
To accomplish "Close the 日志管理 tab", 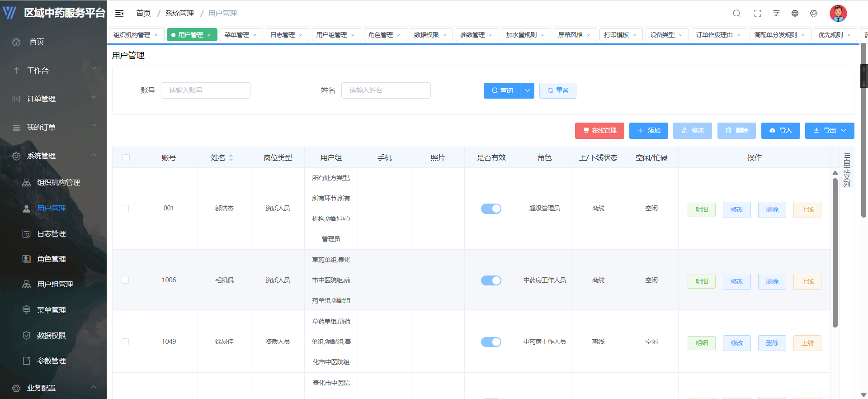I will (x=301, y=35).
